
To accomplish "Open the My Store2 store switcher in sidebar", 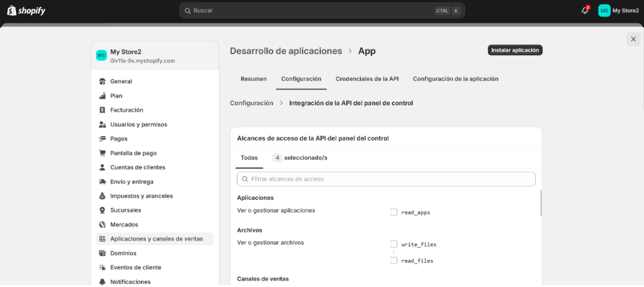I will 154,56.
